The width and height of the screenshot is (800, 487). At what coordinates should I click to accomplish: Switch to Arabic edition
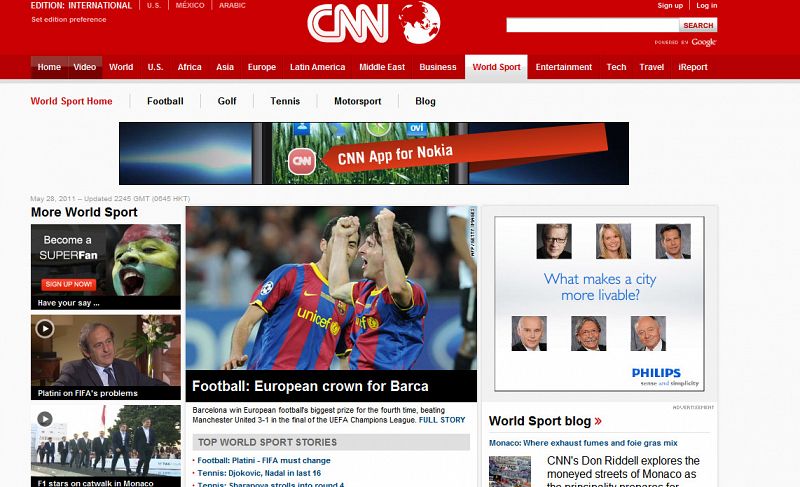232,6
